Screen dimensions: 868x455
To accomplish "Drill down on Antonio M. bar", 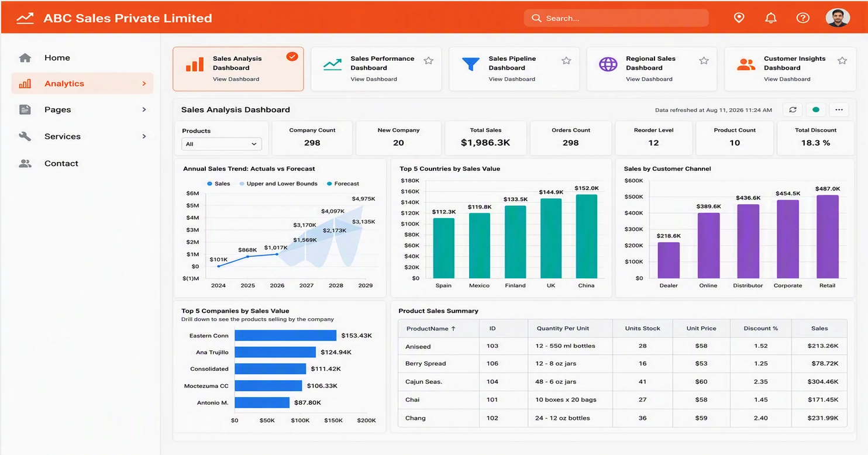I will (262, 402).
